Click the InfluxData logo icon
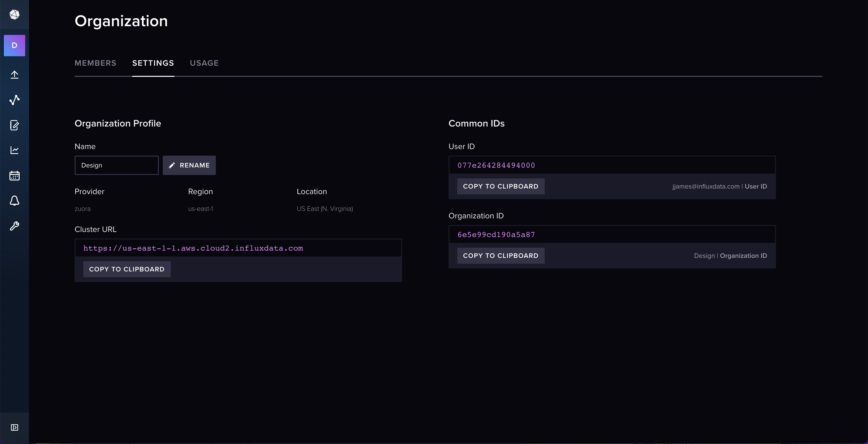The image size is (868, 444). pyautogui.click(x=15, y=15)
